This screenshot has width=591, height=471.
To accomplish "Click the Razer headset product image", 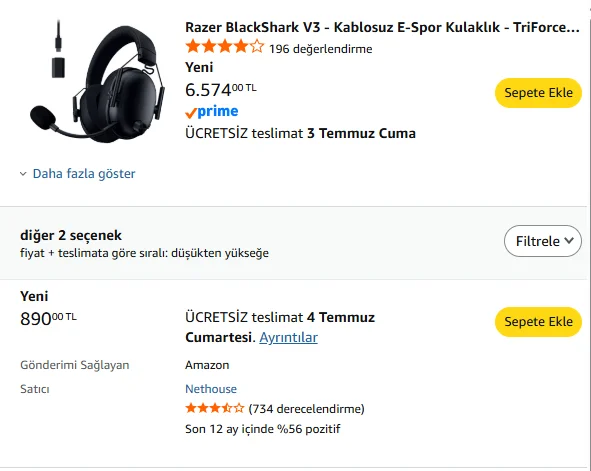I will (x=98, y=81).
